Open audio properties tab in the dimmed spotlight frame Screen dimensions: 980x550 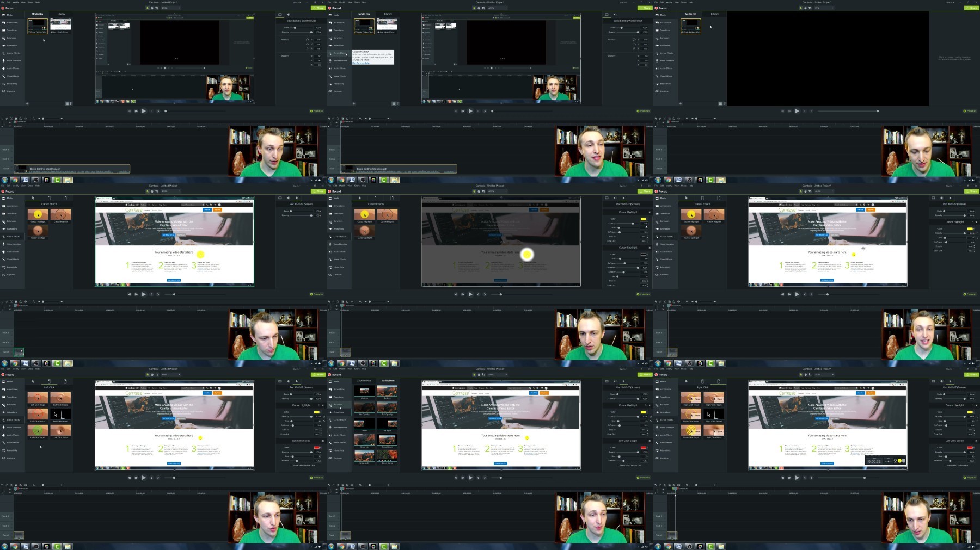[615, 198]
